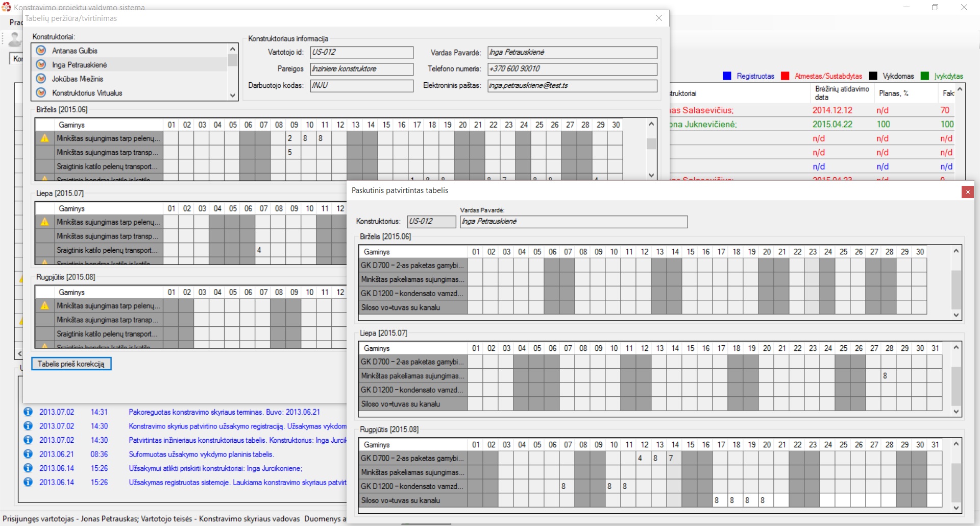Click Brėžinių atidavimo data column header

click(x=842, y=93)
